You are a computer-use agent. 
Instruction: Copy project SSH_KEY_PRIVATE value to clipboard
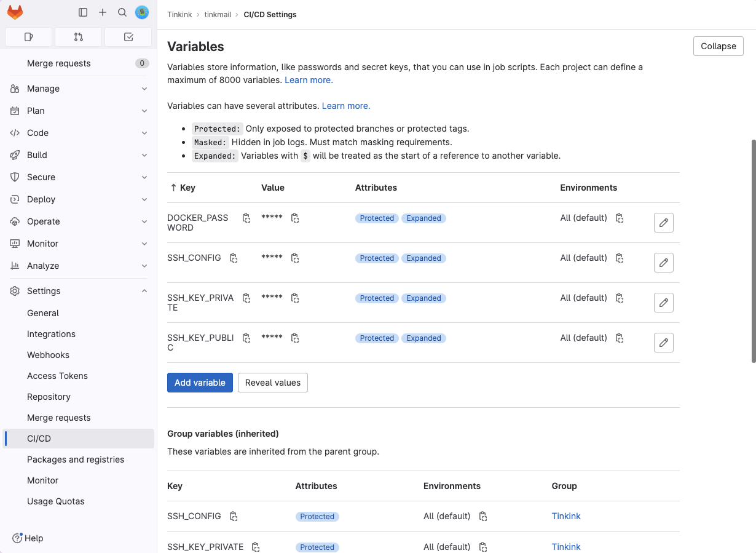[x=295, y=298]
